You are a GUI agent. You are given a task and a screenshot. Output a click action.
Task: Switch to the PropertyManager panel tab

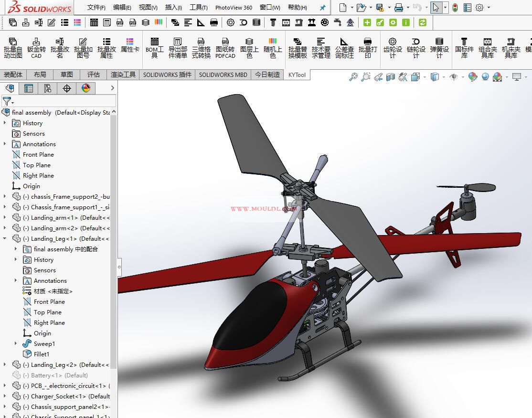pyautogui.click(x=29, y=88)
